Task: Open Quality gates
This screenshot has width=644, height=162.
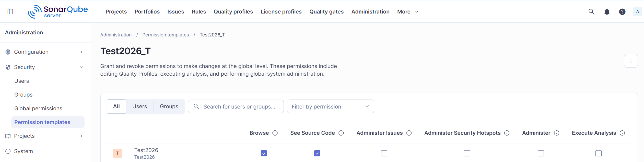Action: 326,12
